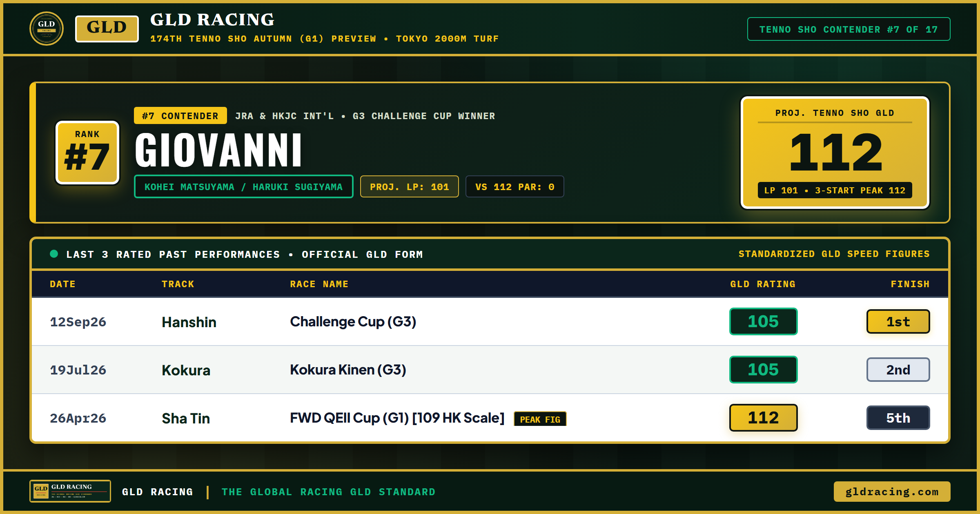Click the Peak Fig tag
This screenshot has width=980, height=514.
click(540, 419)
